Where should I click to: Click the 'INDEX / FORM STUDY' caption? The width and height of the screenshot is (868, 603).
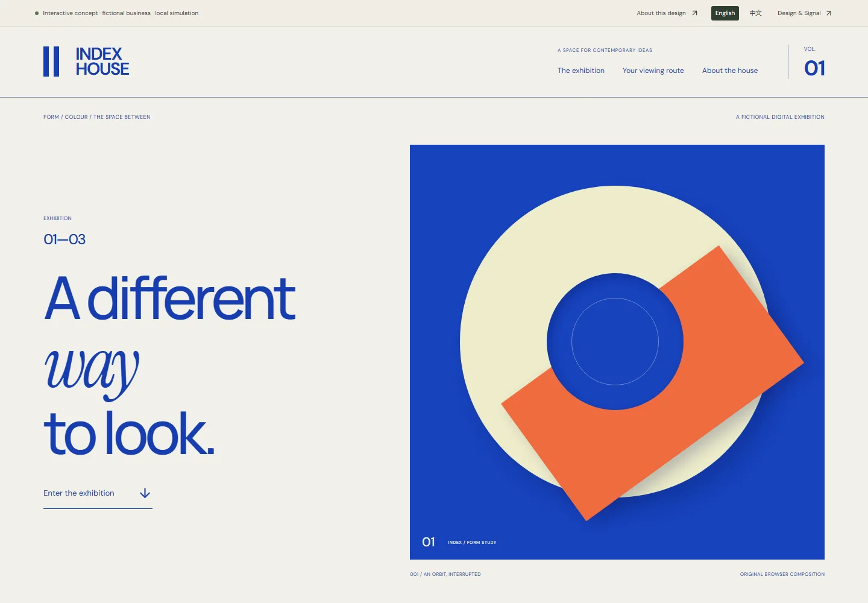click(x=472, y=543)
